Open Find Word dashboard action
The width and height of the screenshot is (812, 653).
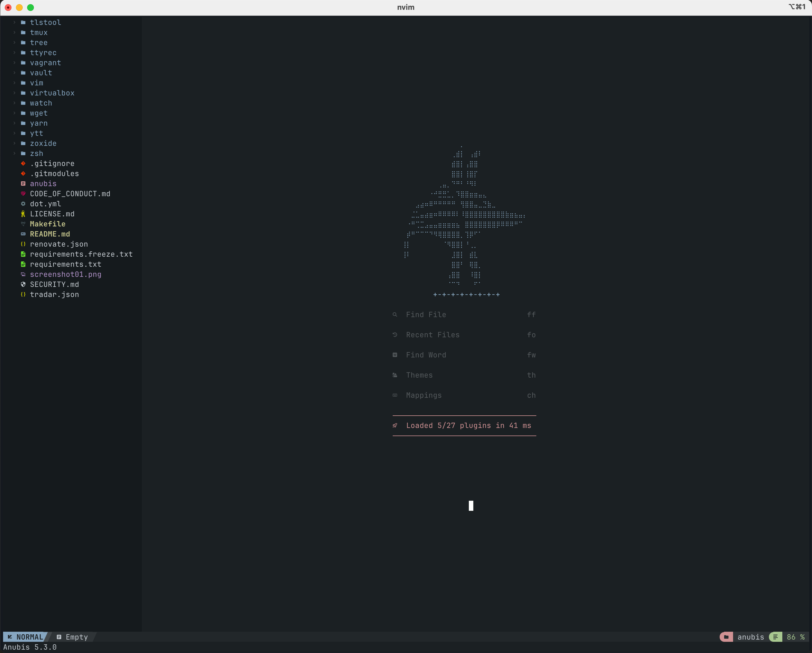click(426, 355)
